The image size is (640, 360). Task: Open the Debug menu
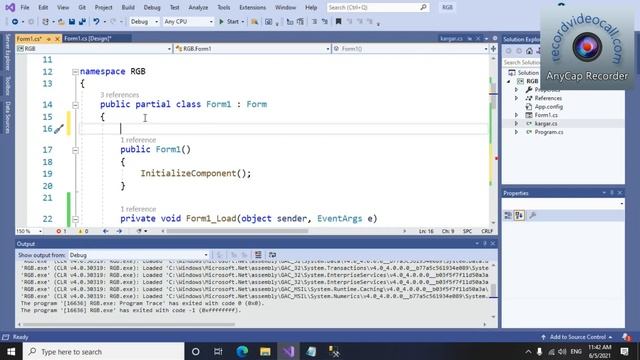tap(152, 7)
